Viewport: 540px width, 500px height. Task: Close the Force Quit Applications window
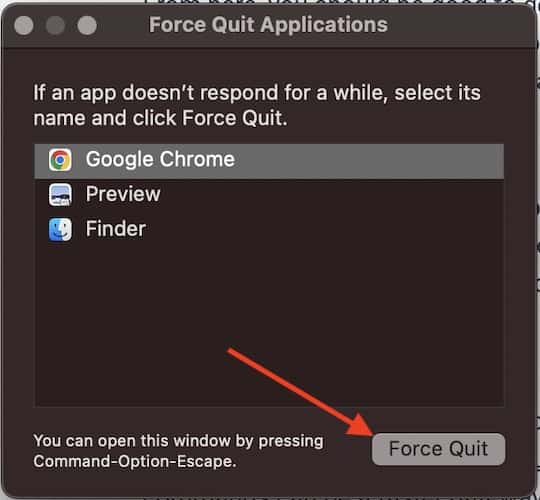pos(24,25)
